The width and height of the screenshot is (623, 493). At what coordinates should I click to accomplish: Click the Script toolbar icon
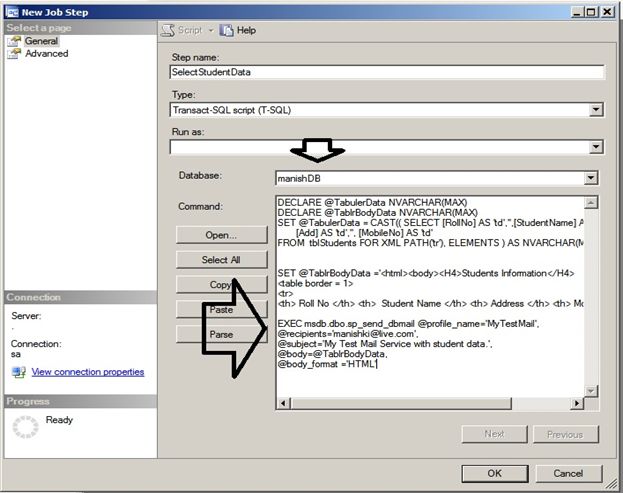click(x=168, y=31)
